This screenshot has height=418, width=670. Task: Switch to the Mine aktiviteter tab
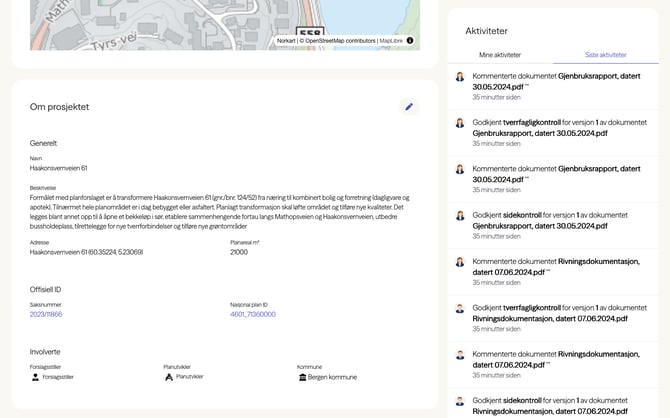pyautogui.click(x=500, y=55)
